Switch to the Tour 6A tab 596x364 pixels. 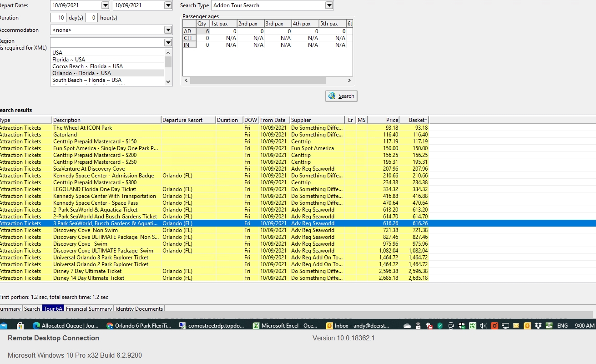point(53,308)
